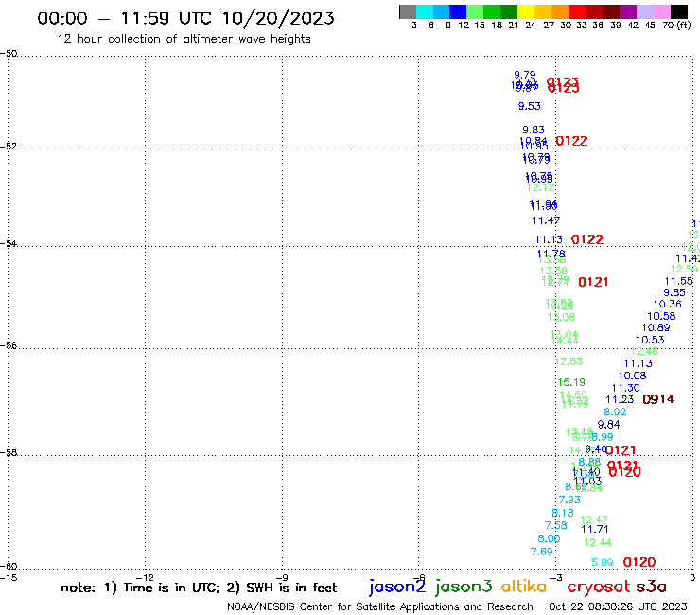Click the 9.85 wave height value

coord(674,292)
